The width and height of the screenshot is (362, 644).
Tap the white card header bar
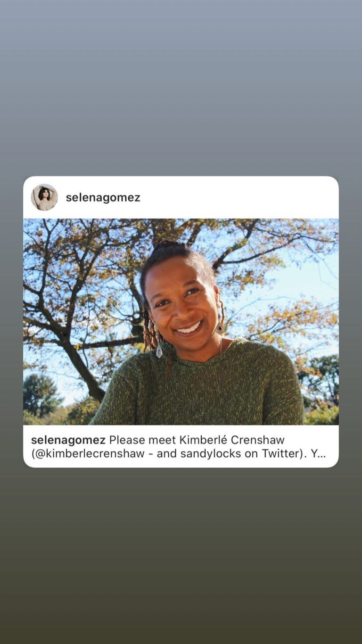(181, 197)
